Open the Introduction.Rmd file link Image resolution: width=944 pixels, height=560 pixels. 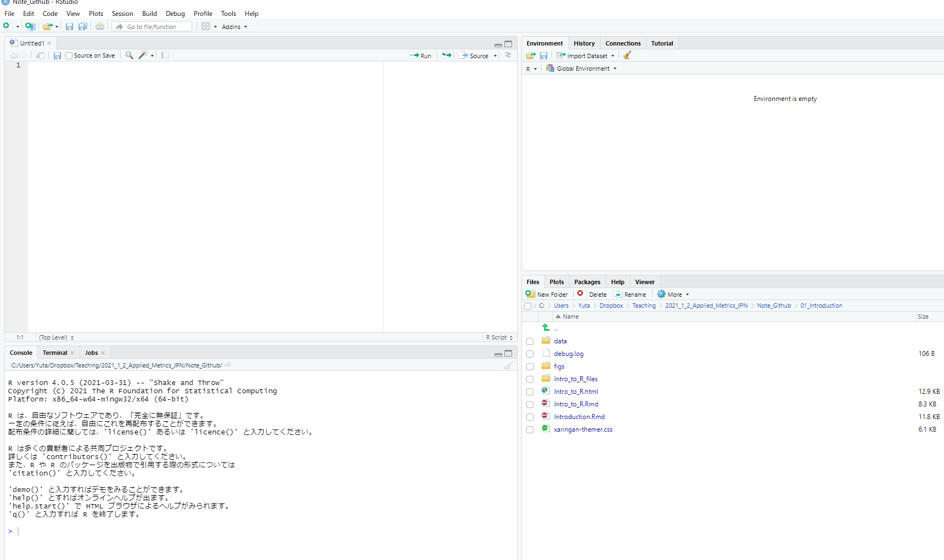tap(579, 417)
